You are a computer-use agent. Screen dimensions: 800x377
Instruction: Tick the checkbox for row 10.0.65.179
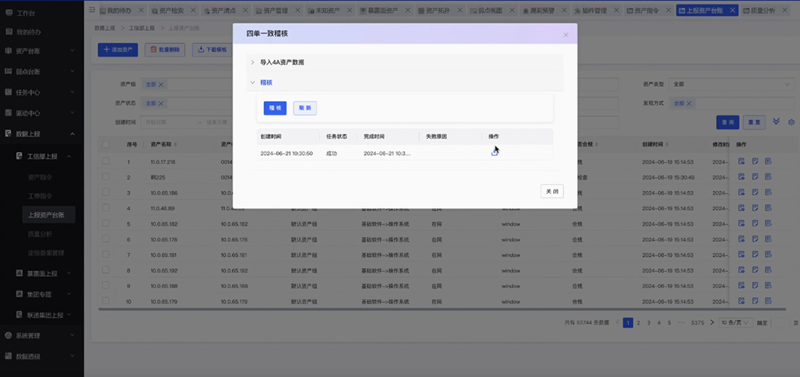click(106, 301)
